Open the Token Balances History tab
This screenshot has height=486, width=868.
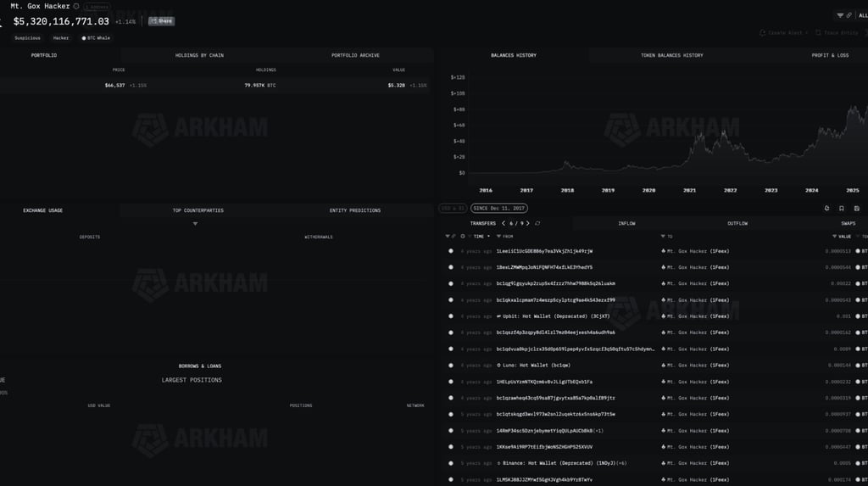click(671, 55)
